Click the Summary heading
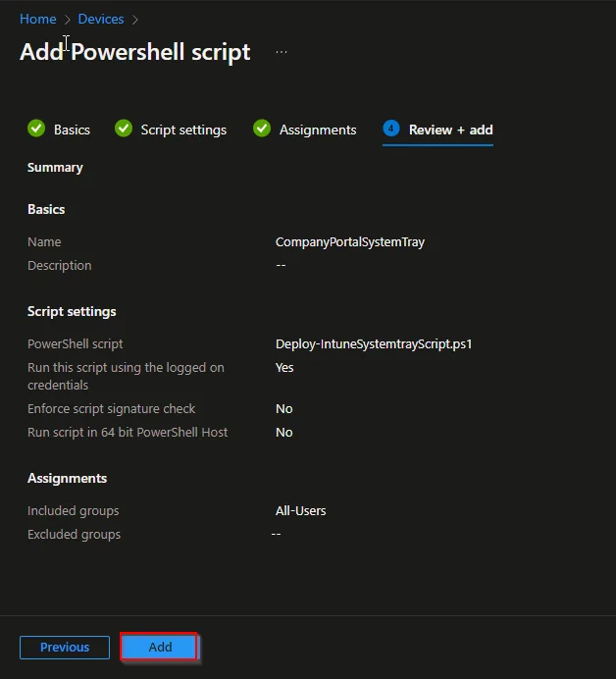Screen dimensions: 616x679 [x=55, y=168]
